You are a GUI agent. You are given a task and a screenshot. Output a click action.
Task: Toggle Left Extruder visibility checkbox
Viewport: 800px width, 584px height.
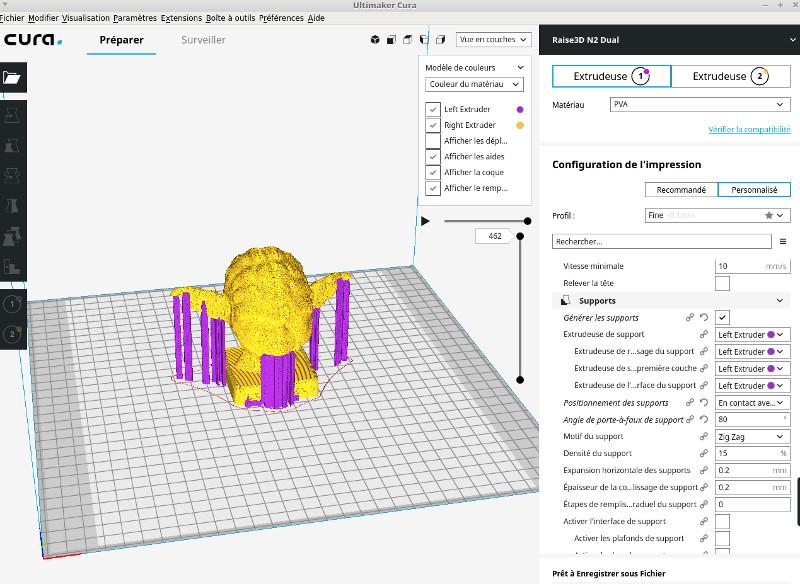pos(433,109)
